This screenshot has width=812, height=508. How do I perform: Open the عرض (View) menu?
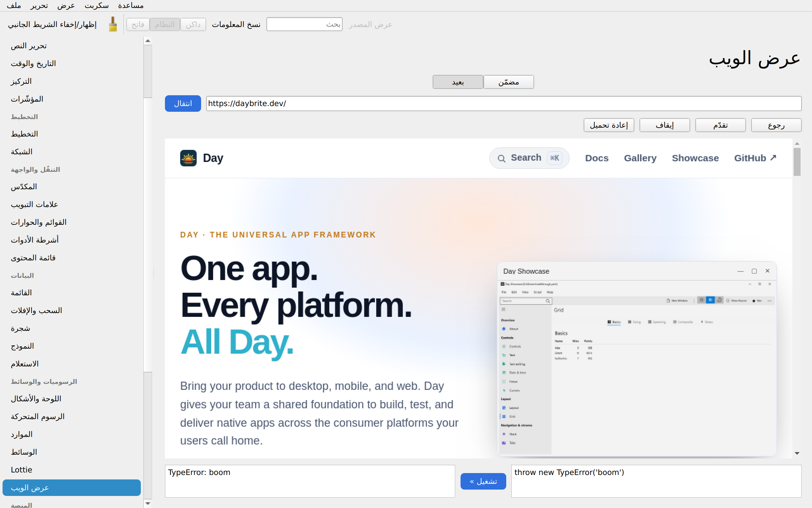pyautogui.click(x=66, y=6)
